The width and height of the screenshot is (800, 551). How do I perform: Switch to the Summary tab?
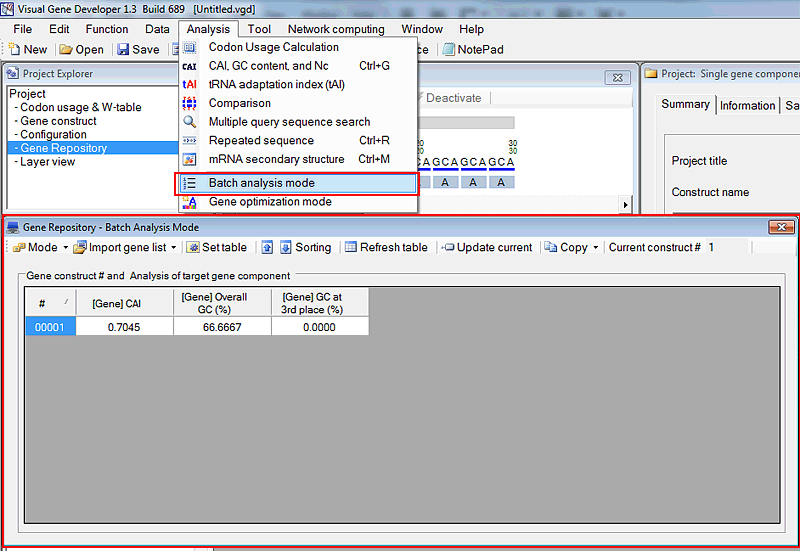pos(685,104)
